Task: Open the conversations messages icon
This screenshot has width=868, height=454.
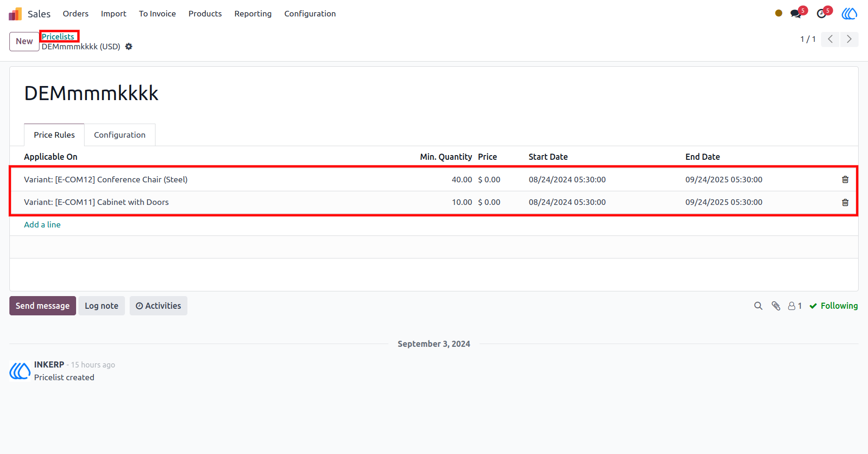Action: pyautogui.click(x=796, y=14)
